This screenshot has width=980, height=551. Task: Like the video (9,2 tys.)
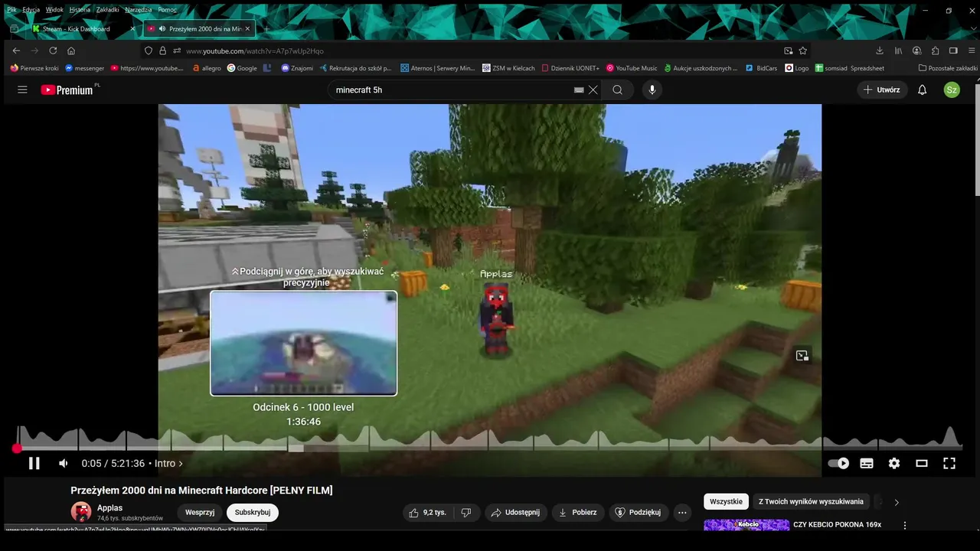pyautogui.click(x=427, y=512)
